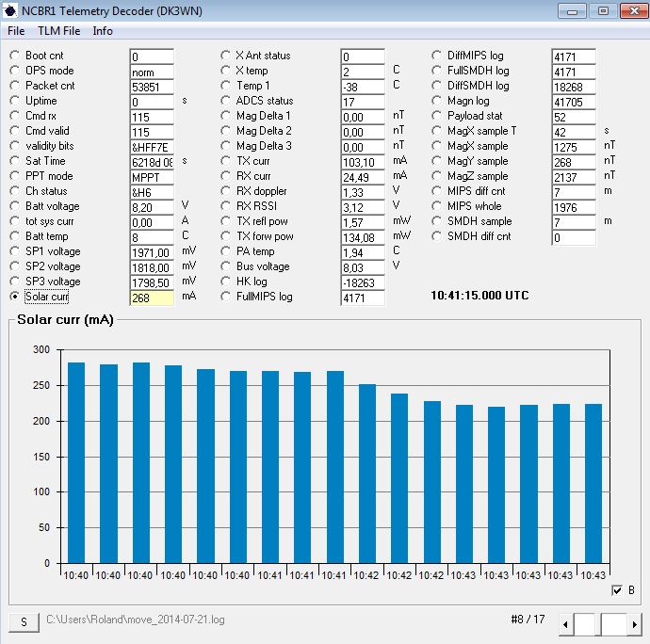Select the Batt temp radio button
The image size is (650, 644).
(15, 236)
